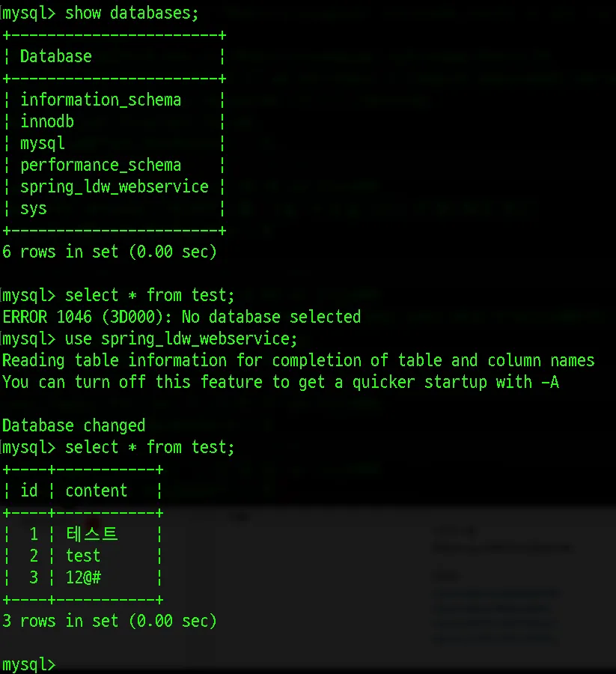Click the 'You can turn off this feature' line
Image resolution: width=616 pixels, height=674 pixels.
click(281, 382)
